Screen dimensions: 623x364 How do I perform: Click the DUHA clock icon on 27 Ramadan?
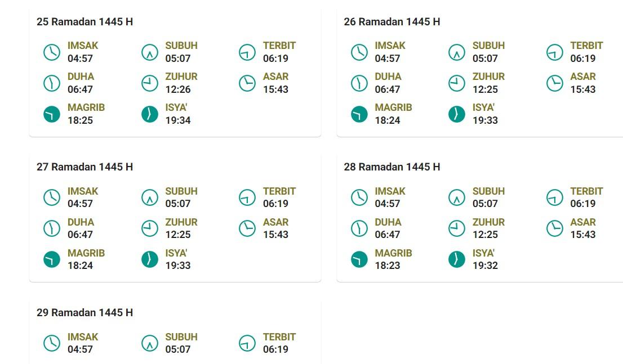tap(52, 227)
